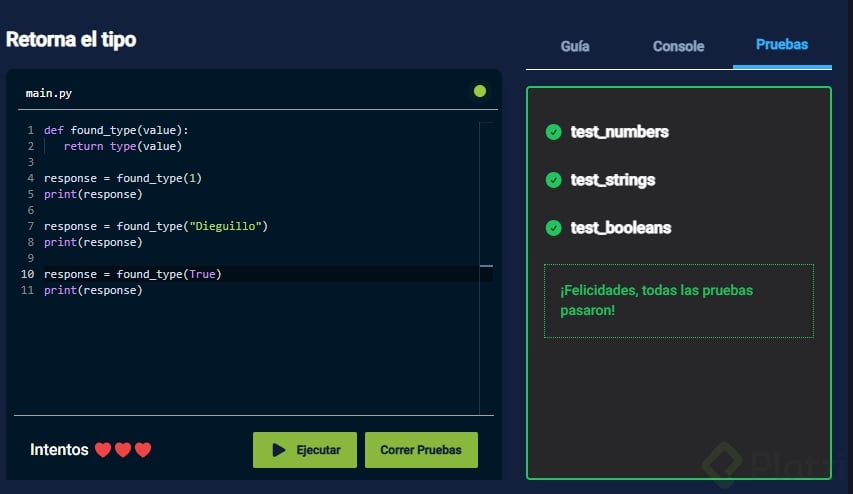
Task: Click the play icon on Ejecutar
Action: [x=279, y=450]
